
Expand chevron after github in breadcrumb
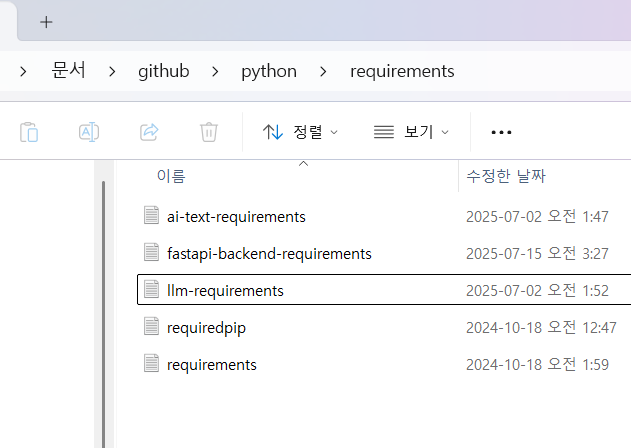pyautogui.click(x=214, y=72)
